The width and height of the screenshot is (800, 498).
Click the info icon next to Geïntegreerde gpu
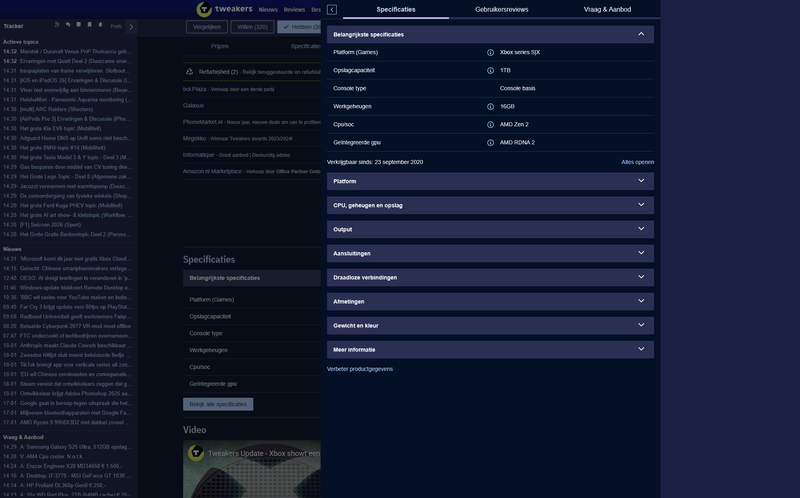(x=490, y=143)
